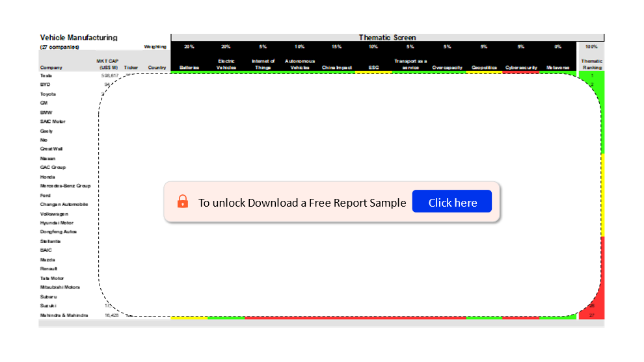
Task: Click the ESG column header
Action: pos(374,68)
